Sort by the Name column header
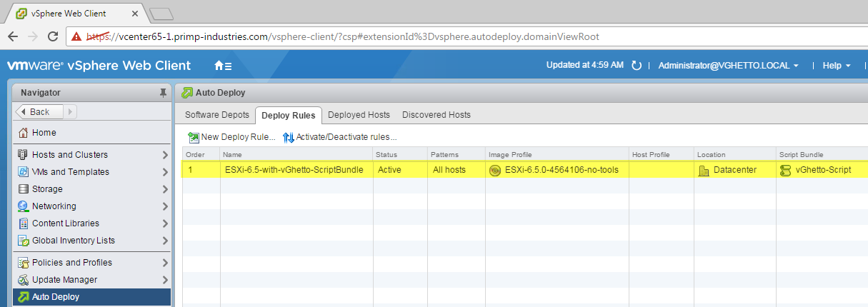This screenshot has height=307, width=868. [x=296, y=154]
